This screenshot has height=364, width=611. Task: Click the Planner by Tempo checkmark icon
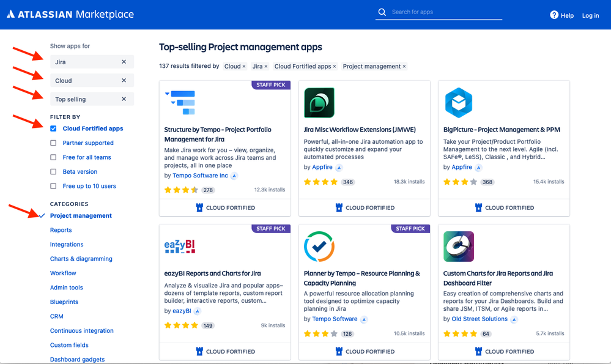319,247
